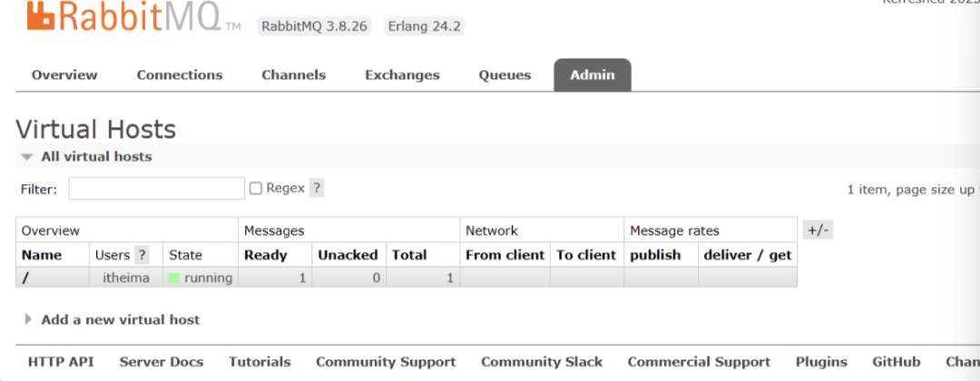Screen dimensions: 980x381
Task: Open the Users column help question mark
Action: click(142, 255)
